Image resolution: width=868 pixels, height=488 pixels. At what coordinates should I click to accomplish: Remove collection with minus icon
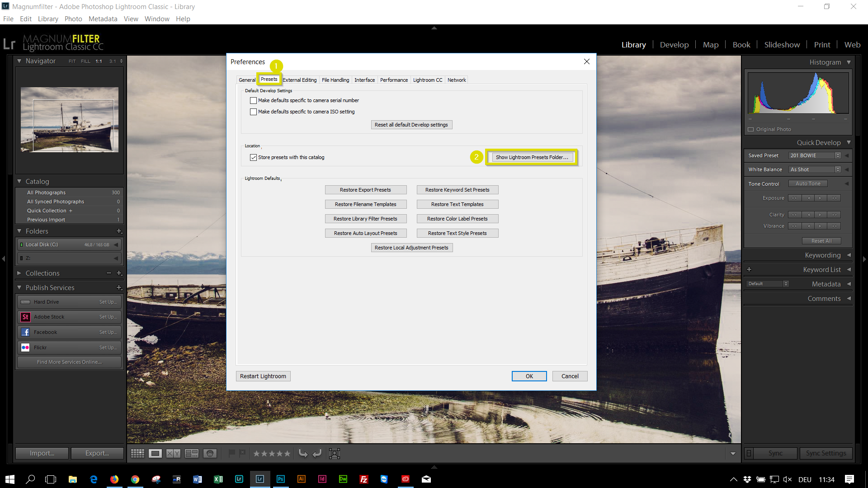tap(109, 273)
